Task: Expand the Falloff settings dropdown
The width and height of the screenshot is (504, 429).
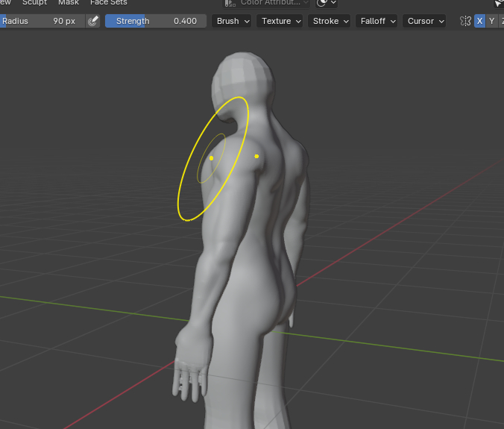Action: pyautogui.click(x=377, y=21)
